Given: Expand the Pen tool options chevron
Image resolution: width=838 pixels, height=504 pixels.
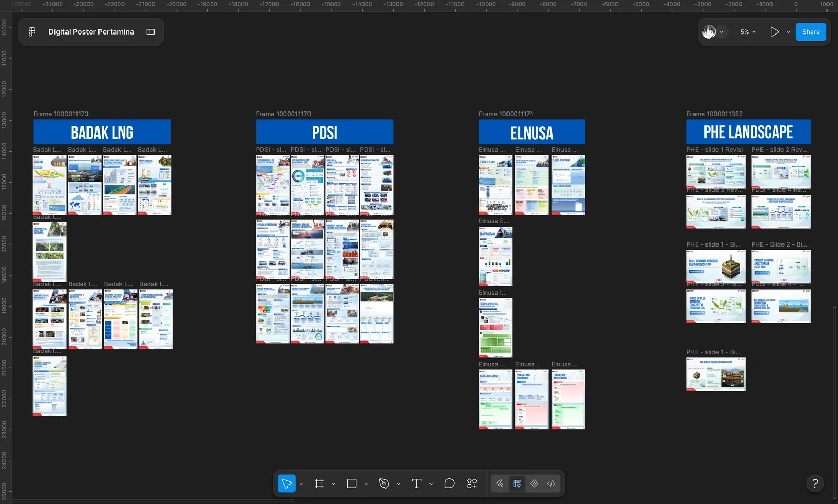Looking at the screenshot, I should tap(399, 484).
